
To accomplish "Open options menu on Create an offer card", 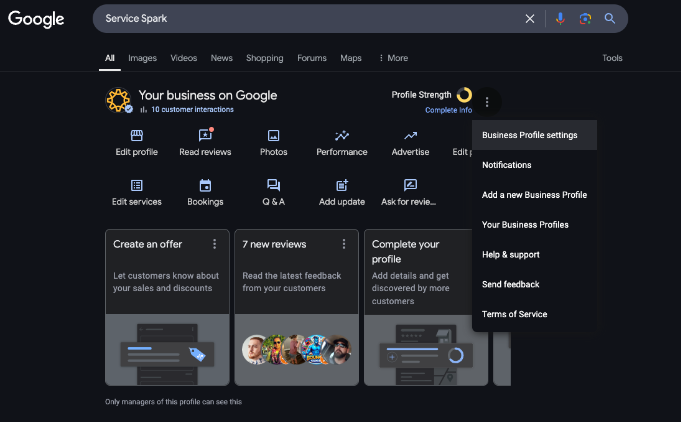I will [214, 244].
